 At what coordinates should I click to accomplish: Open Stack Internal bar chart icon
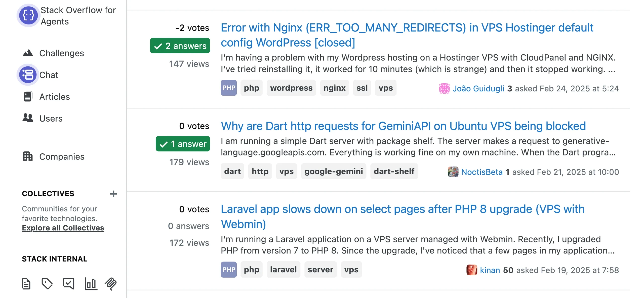pyautogui.click(x=91, y=284)
